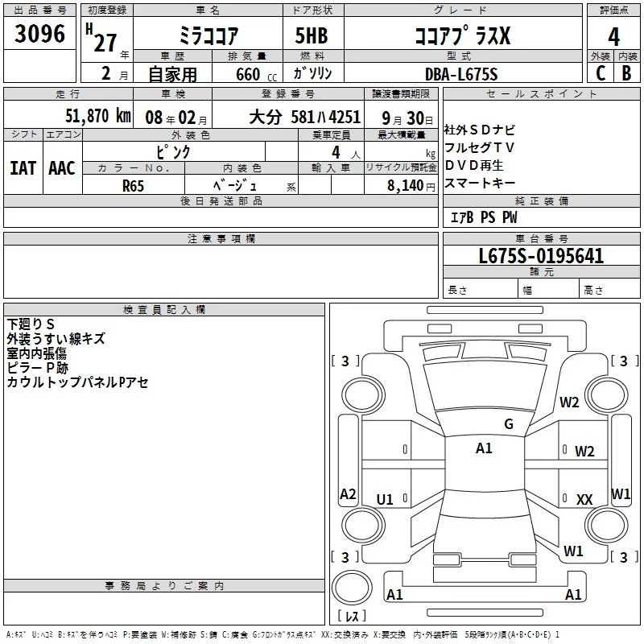
Task: Select the car name ミラココア
Action: pos(208,35)
